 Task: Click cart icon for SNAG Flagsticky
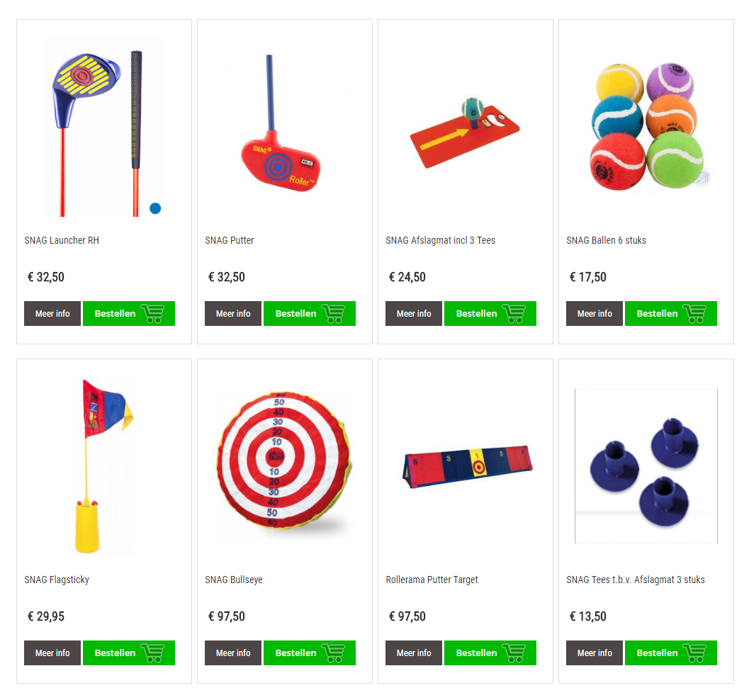[153, 653]
